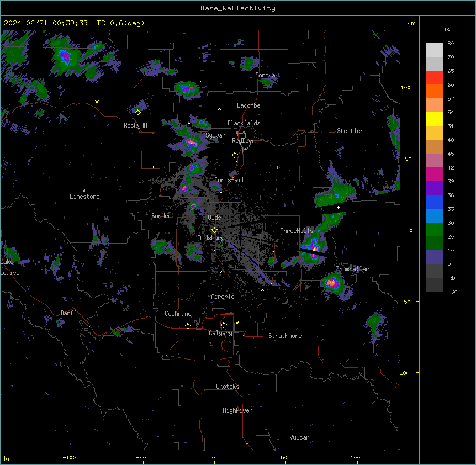This screenshot has width=476, height=465.
Task: Click the 80 value on the dBZ scale
Action: [451, 44]
